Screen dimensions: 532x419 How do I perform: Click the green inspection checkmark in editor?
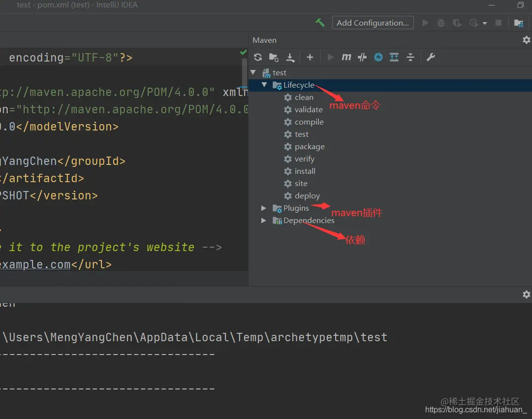click(243, 52)
